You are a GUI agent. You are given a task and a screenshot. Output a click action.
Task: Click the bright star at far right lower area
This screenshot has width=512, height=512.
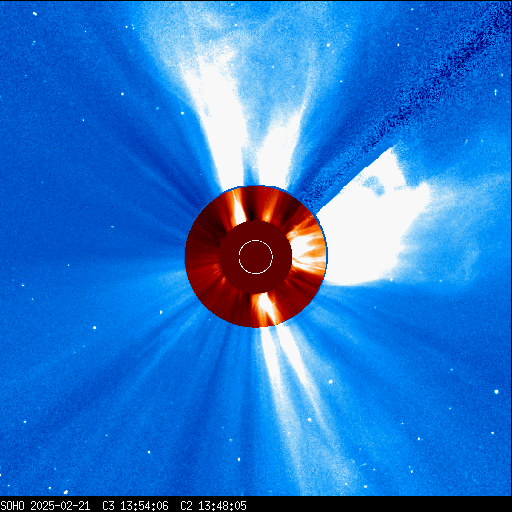(x=496, y=392)
